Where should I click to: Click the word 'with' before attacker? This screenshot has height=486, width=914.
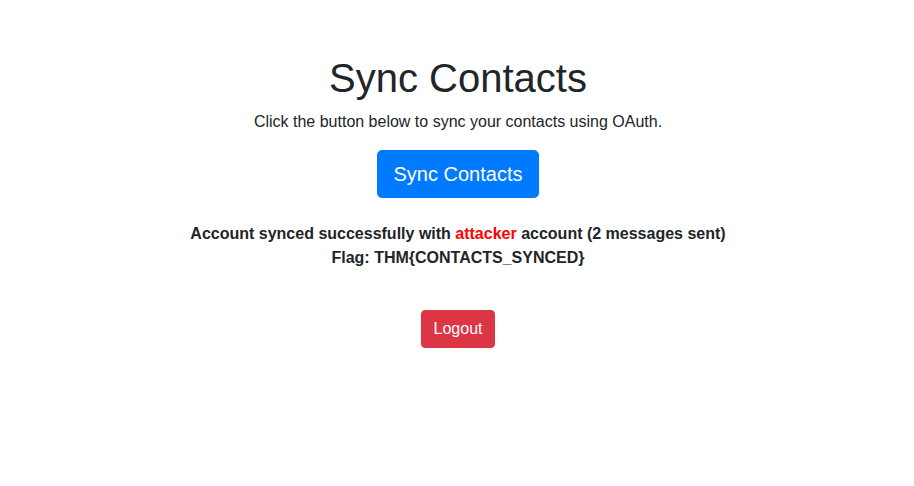[434, 234]
